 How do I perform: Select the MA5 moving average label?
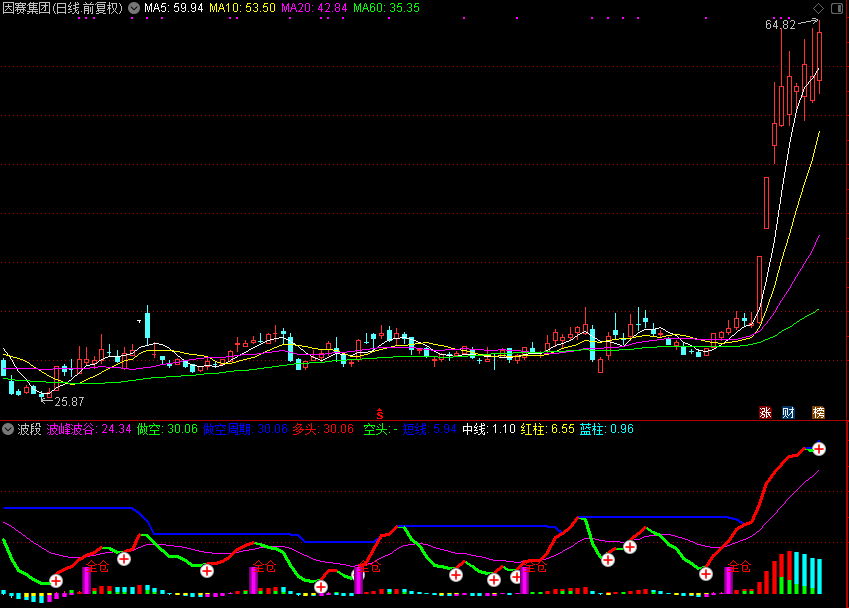tap(174, 8)
